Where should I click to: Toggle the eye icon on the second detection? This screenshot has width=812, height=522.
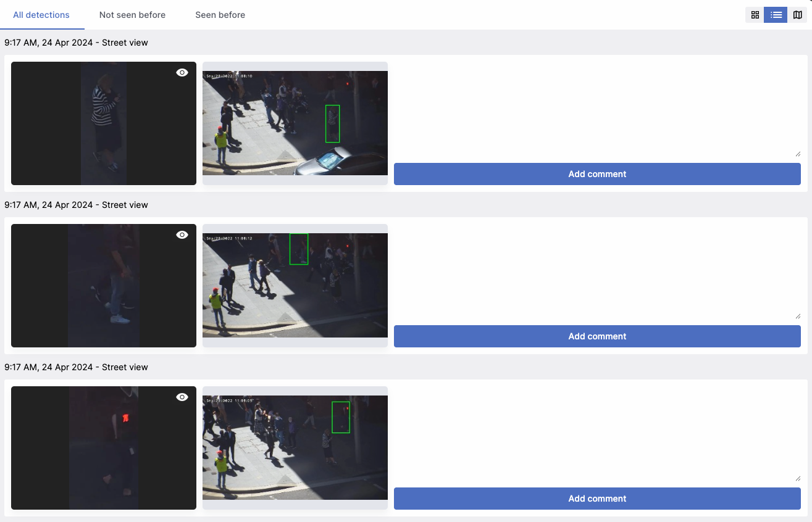(x=182, y=234)
